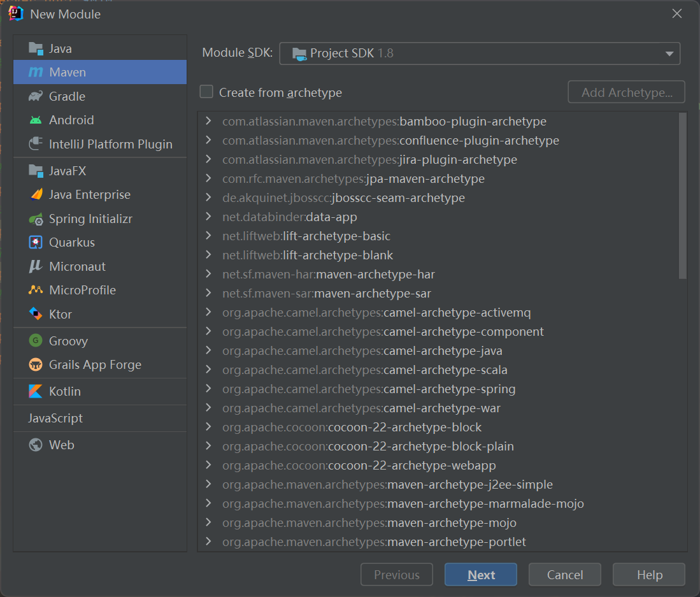Click the Ktor icon
This screenshot has height=597, width=700.
pos(36,314)
